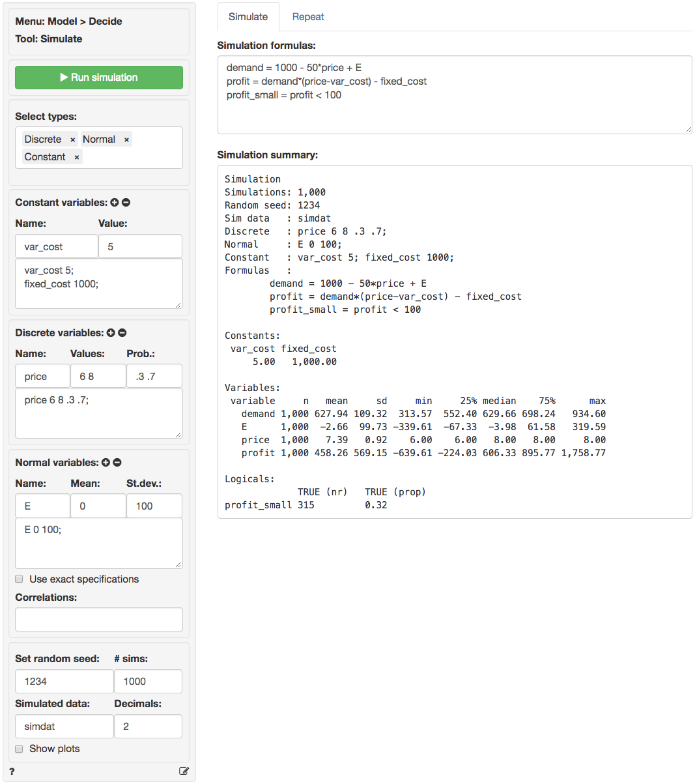
Task: Open the Select types dropdown field
Action: (130, 156)
